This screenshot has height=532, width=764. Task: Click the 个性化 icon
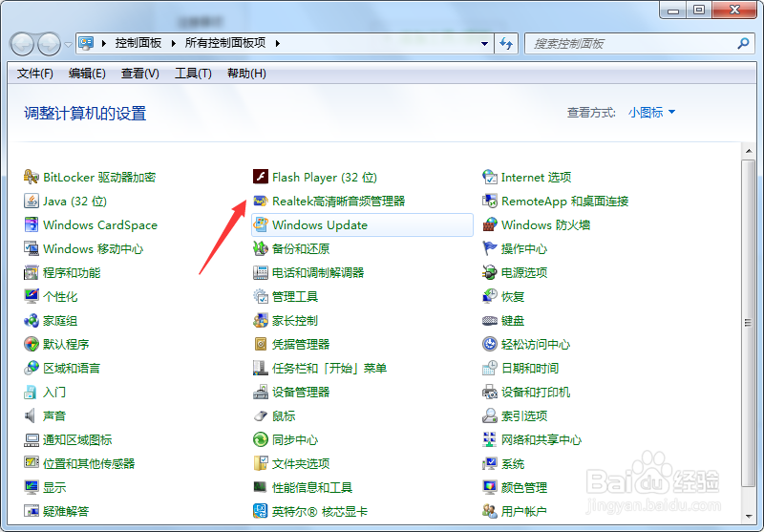click(32, 296)
